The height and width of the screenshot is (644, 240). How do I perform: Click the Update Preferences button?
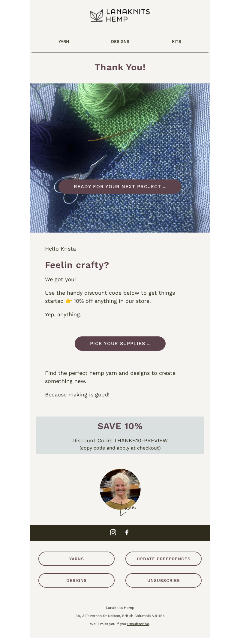point(163,559)
